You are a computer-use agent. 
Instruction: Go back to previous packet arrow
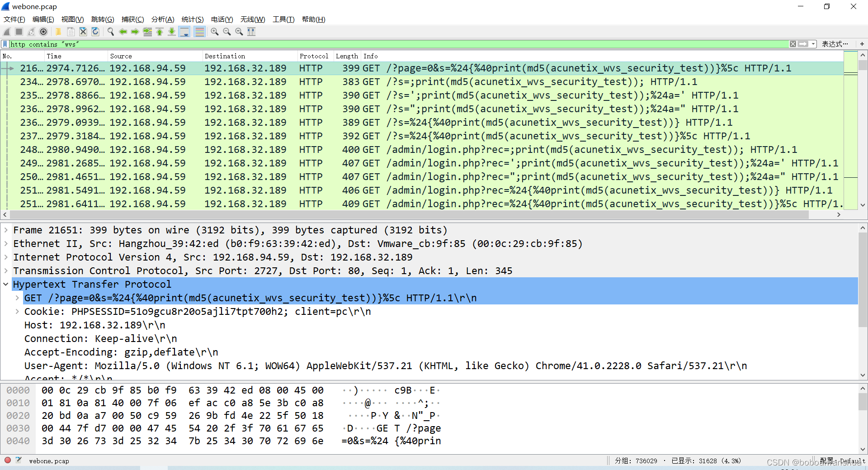123,32
